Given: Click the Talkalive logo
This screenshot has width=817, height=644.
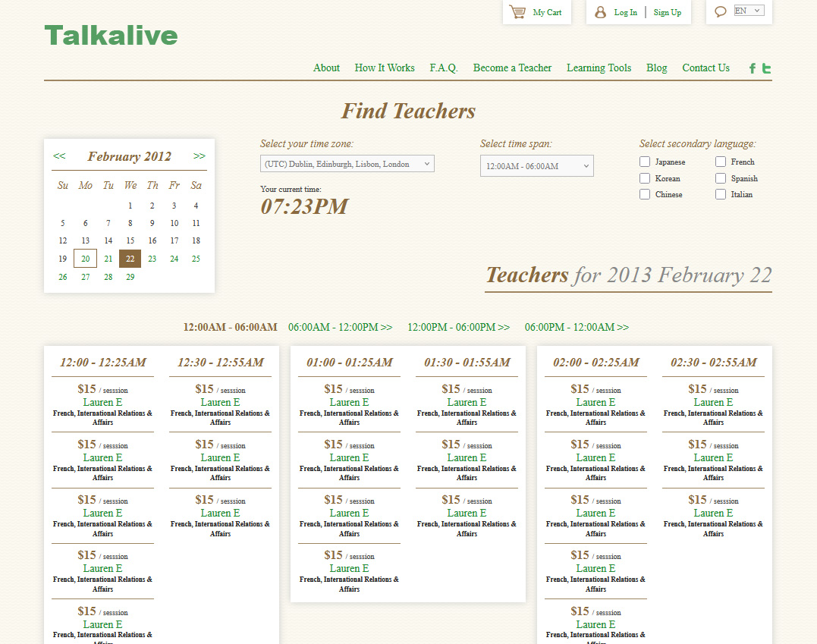Looking at the screenshot, I should tap(111, 36).
